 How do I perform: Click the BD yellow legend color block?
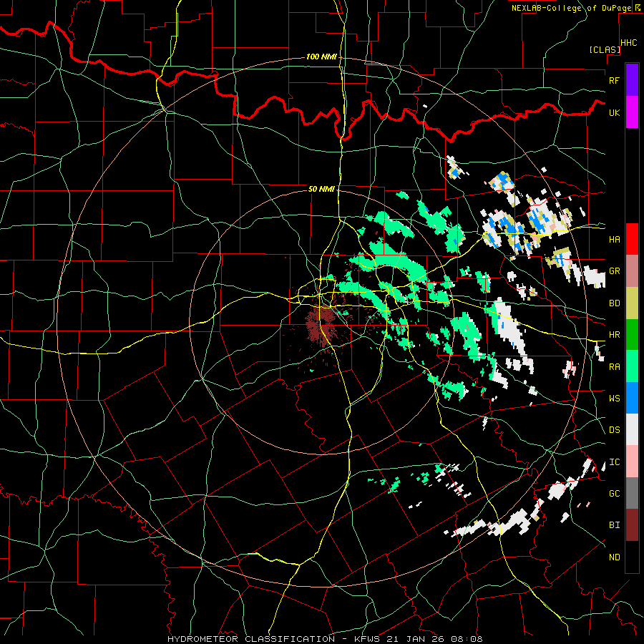tap(632, 303)
